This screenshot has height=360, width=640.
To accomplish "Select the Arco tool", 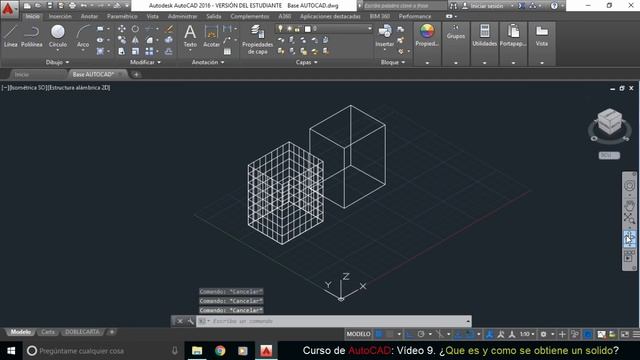I will pos(83,36).
